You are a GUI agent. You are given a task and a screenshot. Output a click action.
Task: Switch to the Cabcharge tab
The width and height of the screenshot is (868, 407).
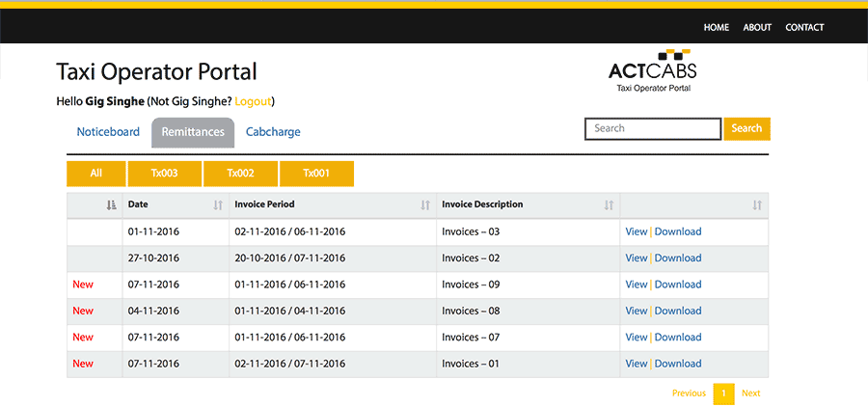[273, 132]
